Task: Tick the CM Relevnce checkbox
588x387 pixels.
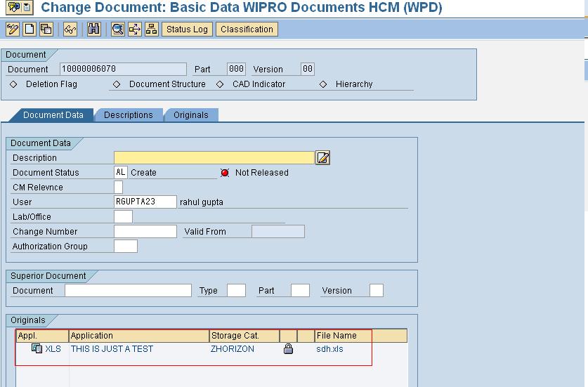Action: (x=118, y=187)
